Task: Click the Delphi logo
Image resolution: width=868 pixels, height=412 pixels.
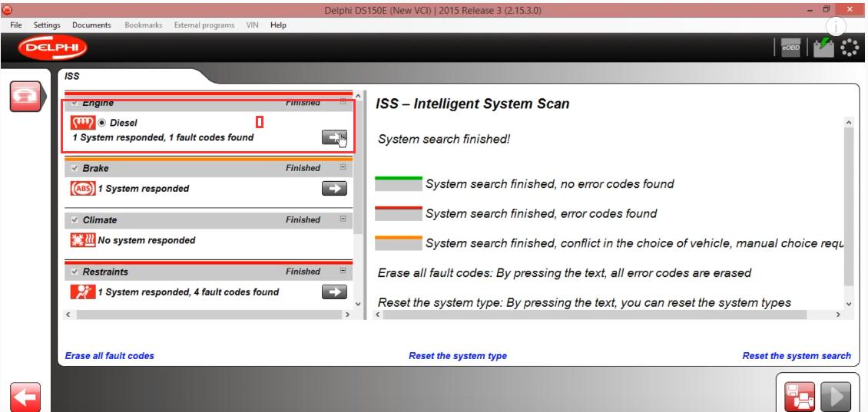Action: tap(52, 48)
